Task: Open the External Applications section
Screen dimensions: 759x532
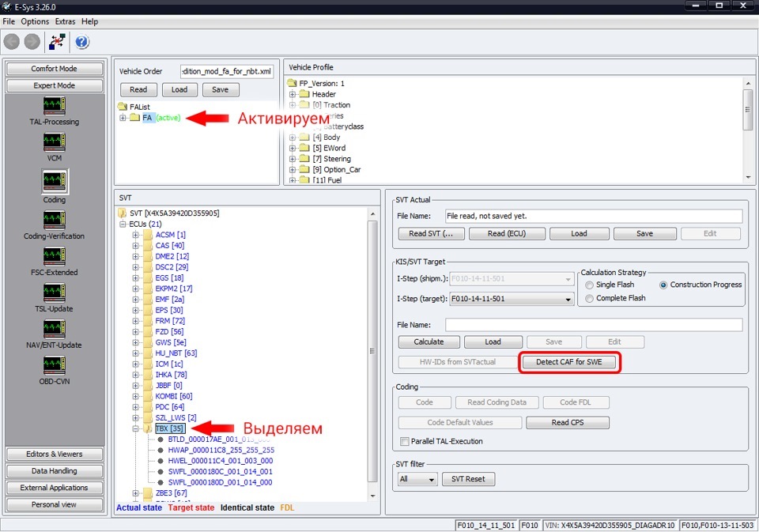Action: click(55, 488)
